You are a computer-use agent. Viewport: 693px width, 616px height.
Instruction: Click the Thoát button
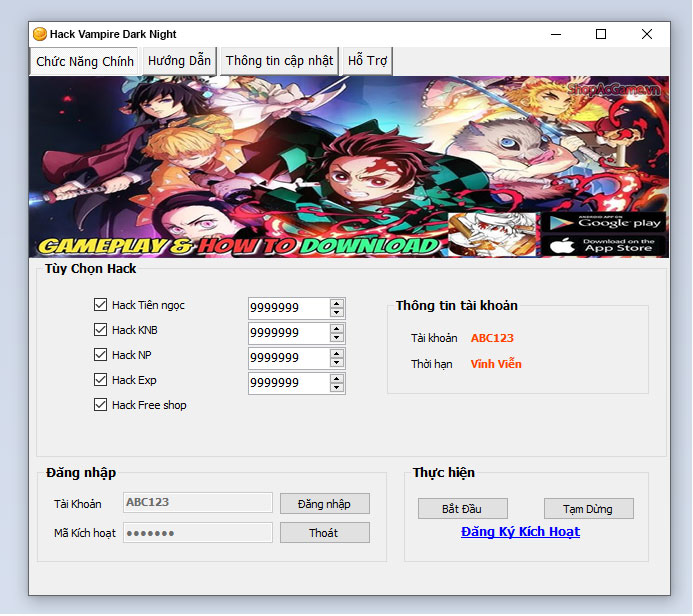coord(325,533)
